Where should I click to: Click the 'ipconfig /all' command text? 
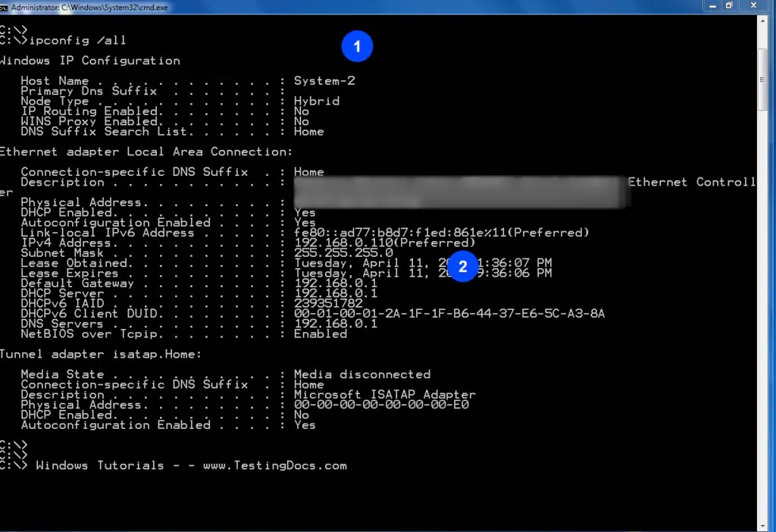tap(78, 41)
